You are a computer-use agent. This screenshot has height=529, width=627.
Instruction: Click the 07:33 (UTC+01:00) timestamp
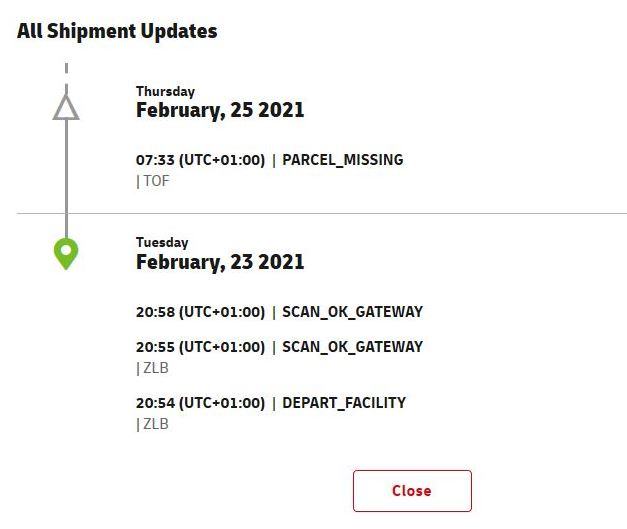click(200, 160)
